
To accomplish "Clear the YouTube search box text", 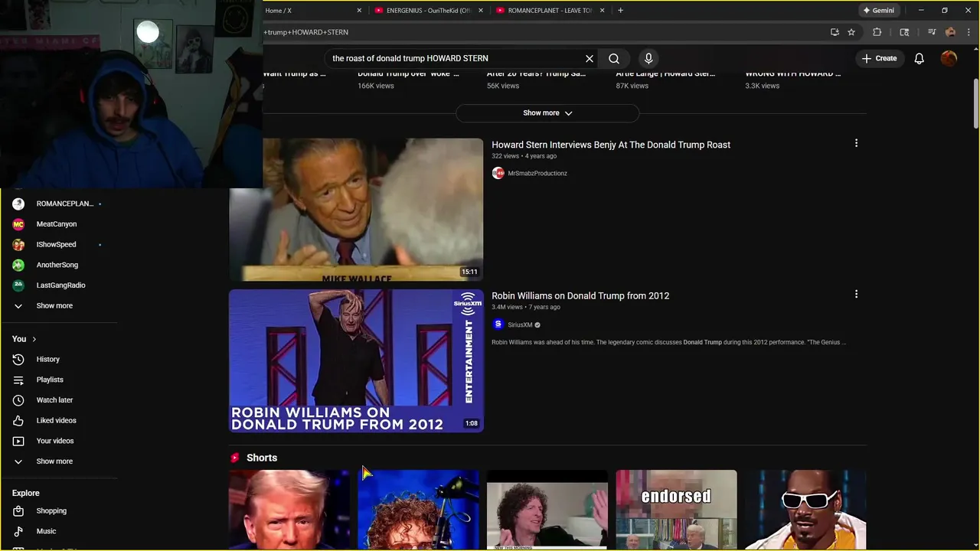I will point(590,58).
